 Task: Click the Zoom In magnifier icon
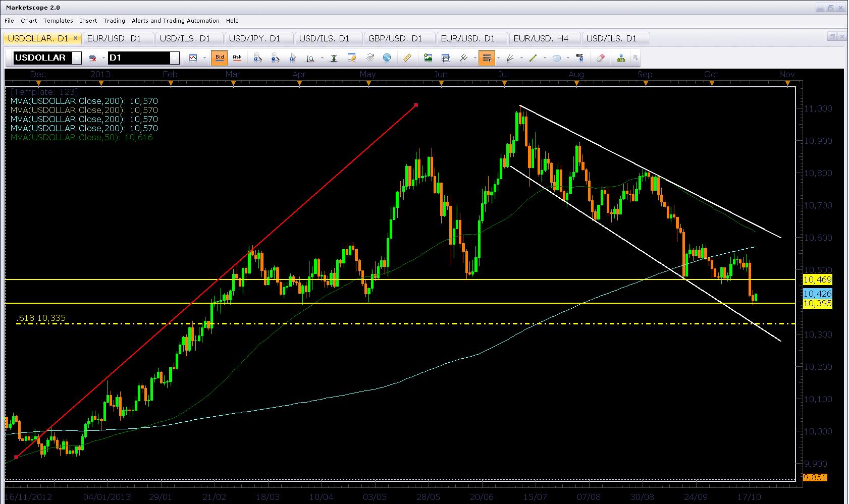pyautogui.click(x=257, y=58)
